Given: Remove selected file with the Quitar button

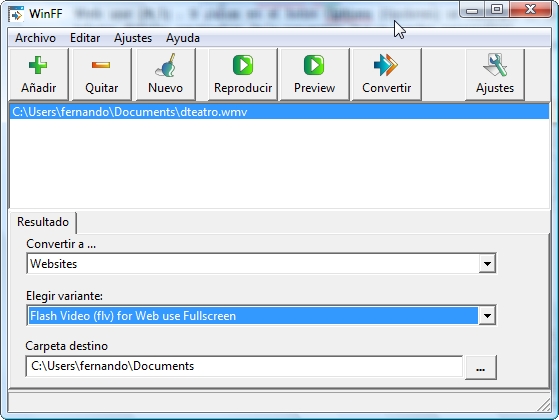Looking at the screenshot, I should pos(101,75).
